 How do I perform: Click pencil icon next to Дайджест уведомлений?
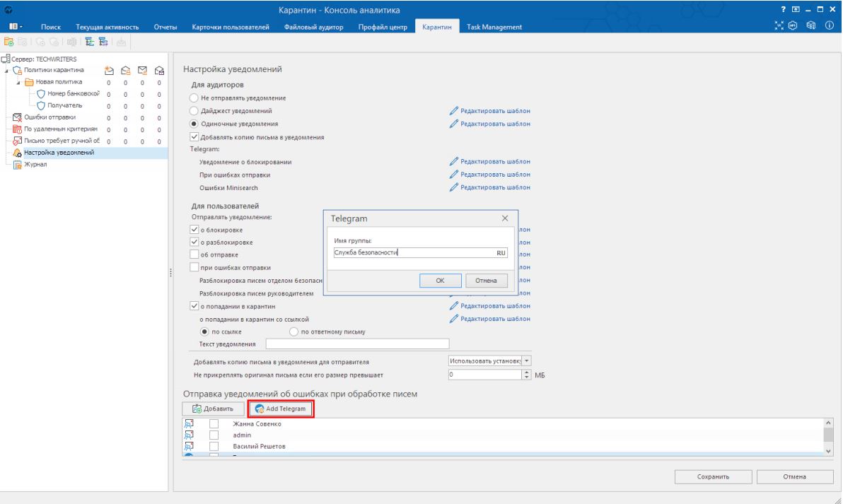[454, 112]
